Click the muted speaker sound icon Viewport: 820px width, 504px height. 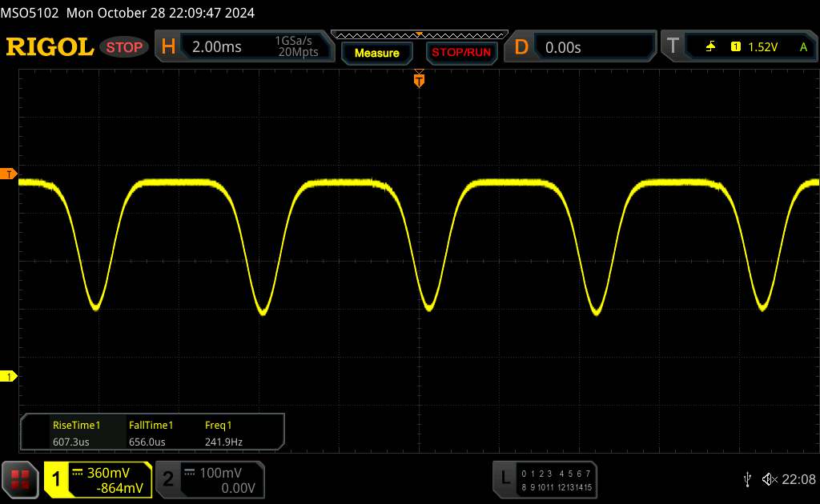coord(769,479)
